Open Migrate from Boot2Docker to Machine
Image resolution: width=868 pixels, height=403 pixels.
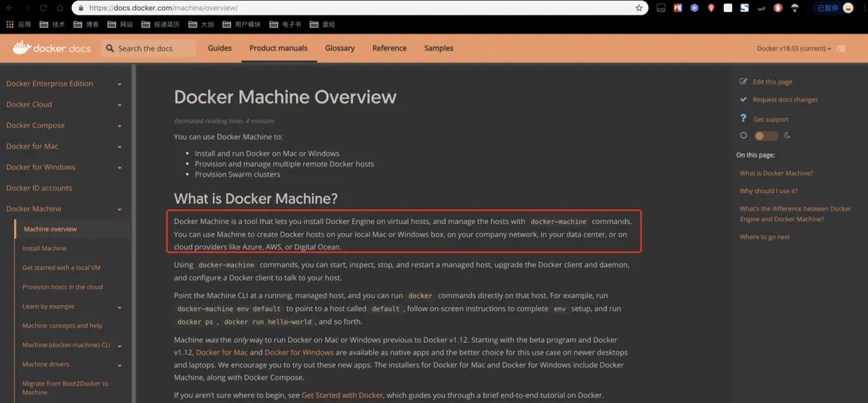[x=65, y=388]
